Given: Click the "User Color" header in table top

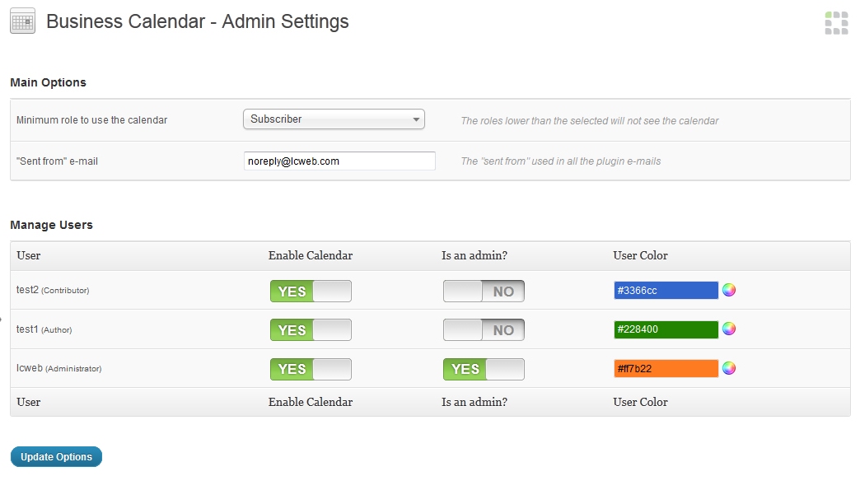Looking at the screenshot, I should pyautogui.click(x=641, y=255).
